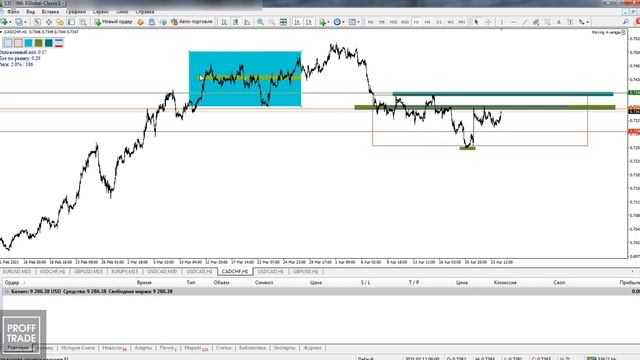Viewport: 640px width, 360px height.
Task: Switch timeframe to M15
Action: (x=393, y=22)
